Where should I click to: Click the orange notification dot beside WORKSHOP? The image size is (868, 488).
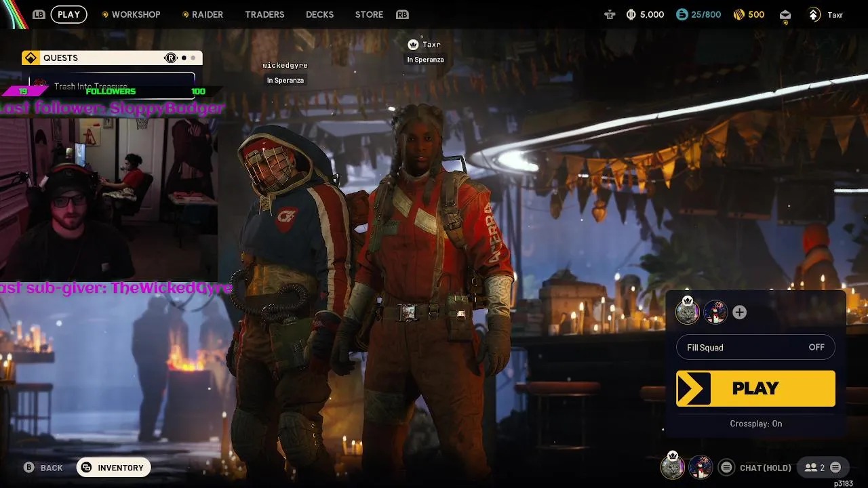pos(105,14)
